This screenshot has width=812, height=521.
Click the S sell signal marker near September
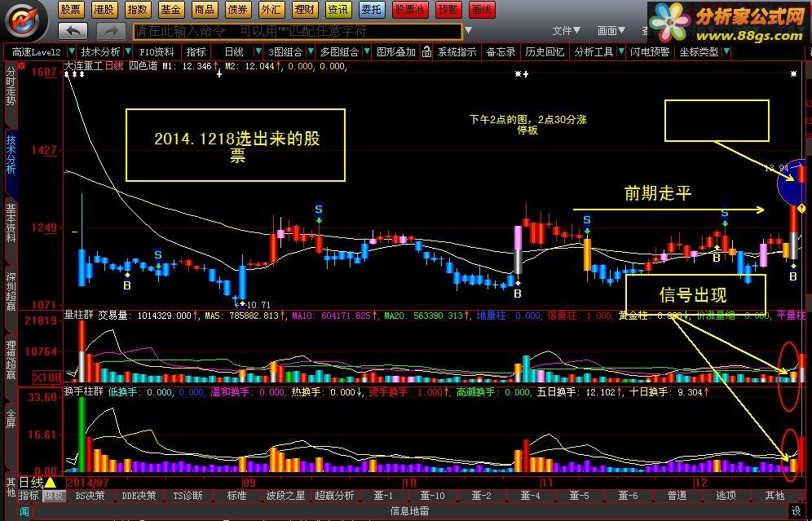[x=319, y=210]
